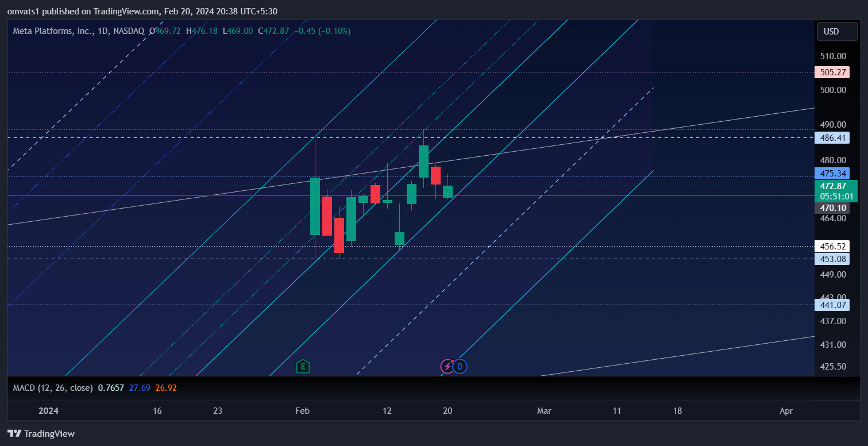Click the Mar label on the time axis
Image resolution: width=868 pixels, height=446 pixels.
click(x=544, y=411)
